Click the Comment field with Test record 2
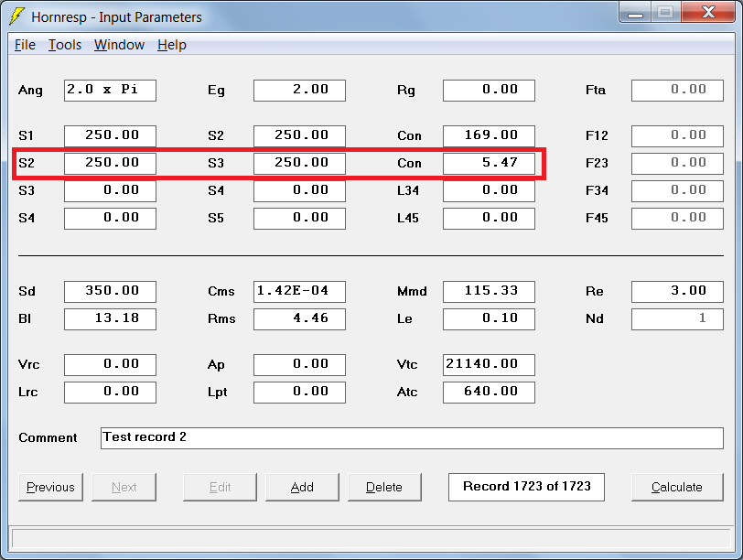The height and width of the screenshot is (560, 743). [412, 437]
